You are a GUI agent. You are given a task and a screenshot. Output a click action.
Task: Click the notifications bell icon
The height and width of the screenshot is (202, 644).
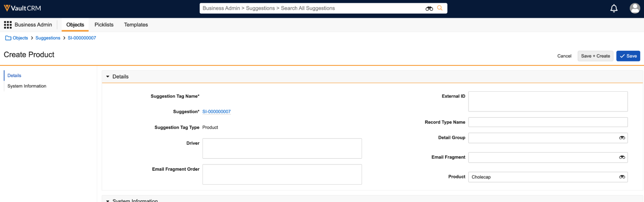click(x=614, y=8)
